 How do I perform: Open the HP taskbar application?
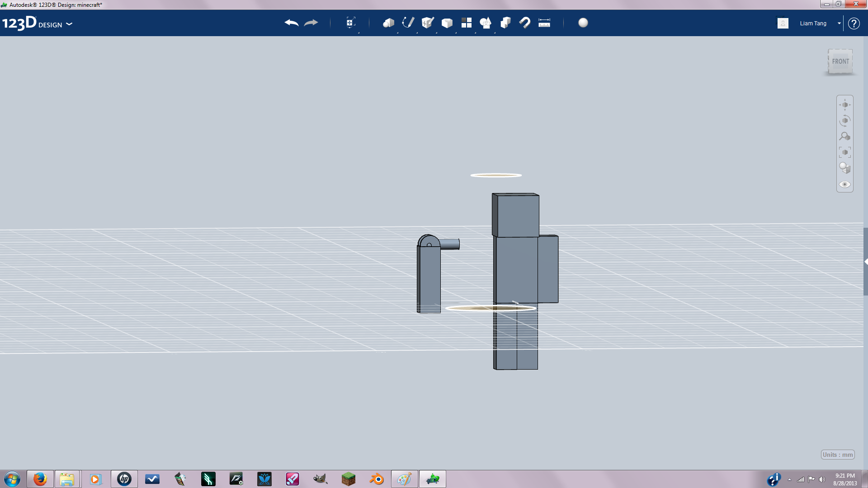[124, 479]
